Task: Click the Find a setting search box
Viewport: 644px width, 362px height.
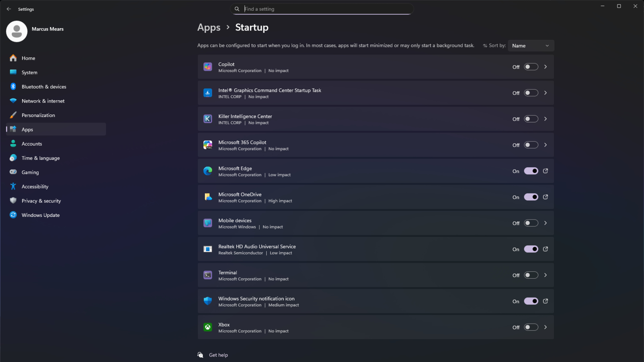Action: pyautogui.click(x=321, y=9)
